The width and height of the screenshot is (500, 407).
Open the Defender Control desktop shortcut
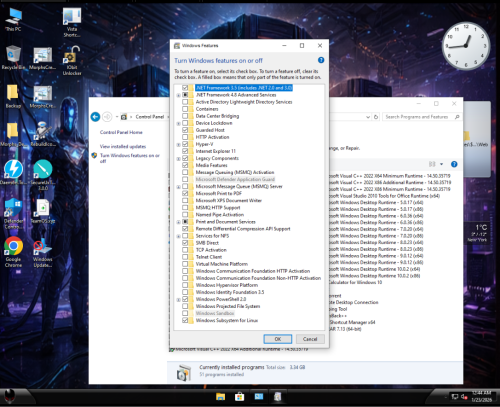click(x=13, y=213)
